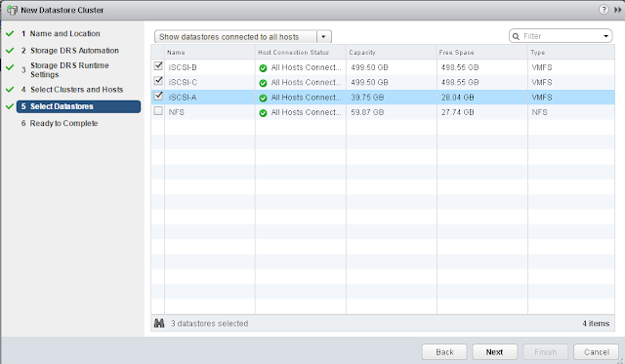Click the 59.87 GB capacity value
The width and height of the screenshot is (625, 364).
click(367, 112)
